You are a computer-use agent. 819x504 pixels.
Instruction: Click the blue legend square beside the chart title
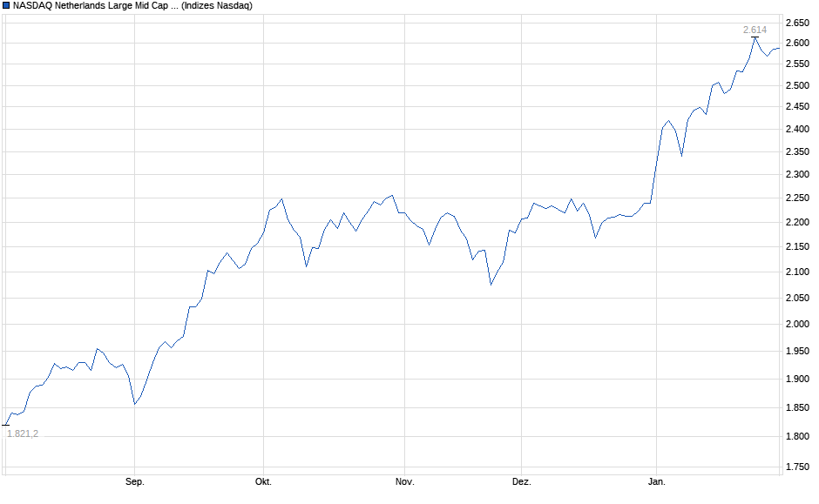tap(7, 6)
